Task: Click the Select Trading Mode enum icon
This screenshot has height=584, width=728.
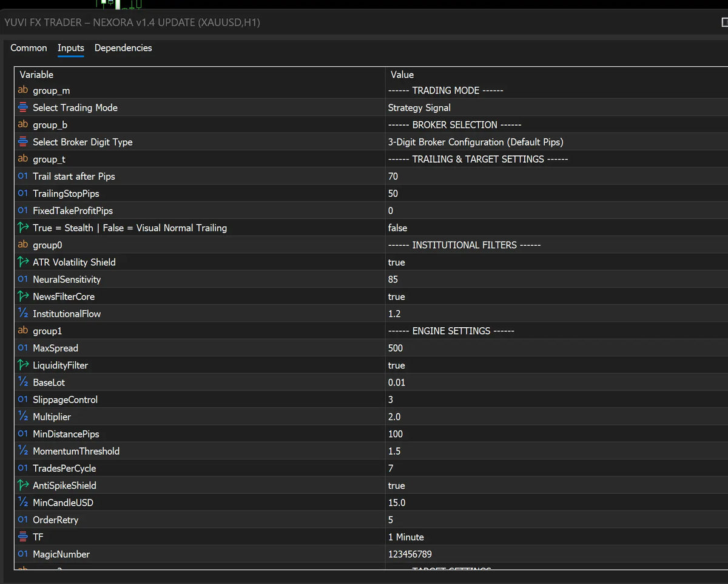Action: [x=23, y=107]
